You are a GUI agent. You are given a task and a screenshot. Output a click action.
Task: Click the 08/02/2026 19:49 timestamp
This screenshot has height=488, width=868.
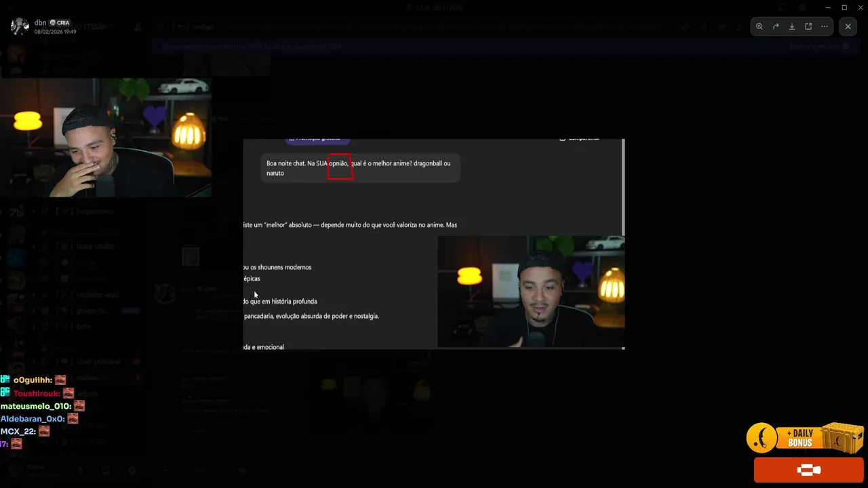(55, 32)
